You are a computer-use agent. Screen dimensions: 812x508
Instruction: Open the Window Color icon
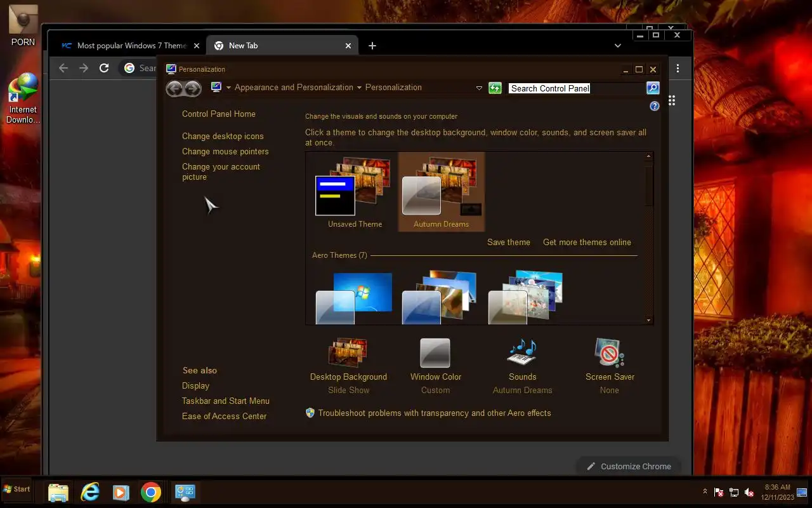(435, 353)
